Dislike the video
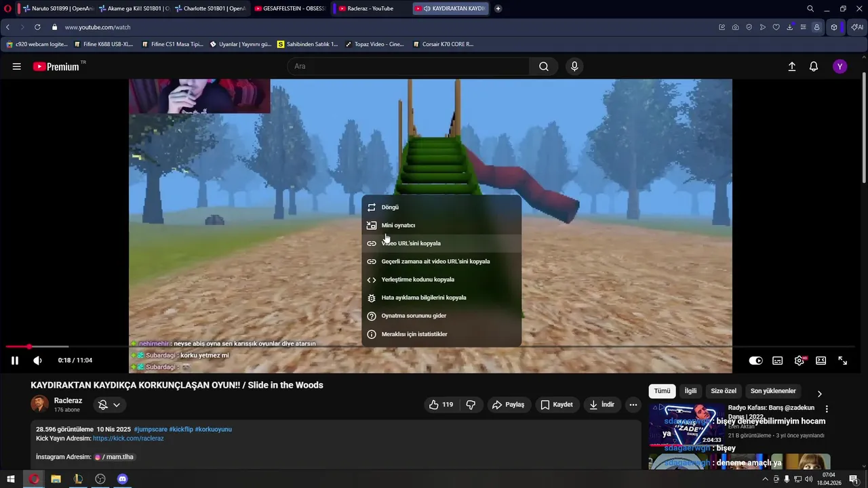 click(x=471, y=405)
